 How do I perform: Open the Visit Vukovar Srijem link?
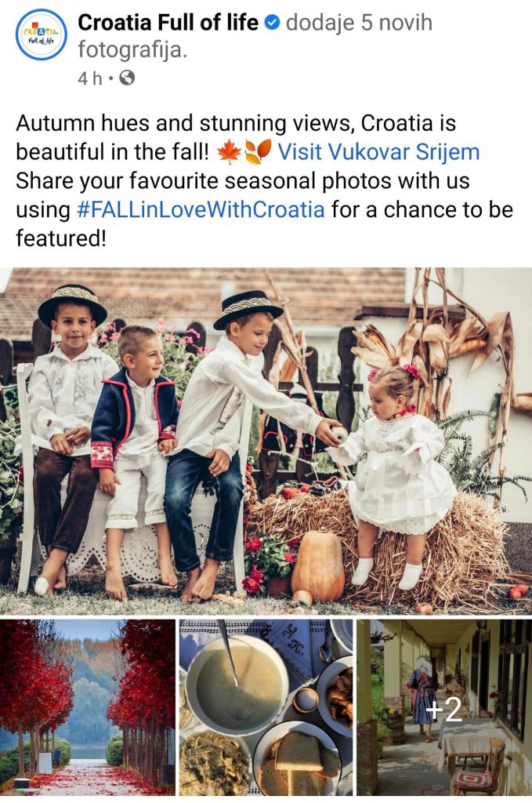(378, 152)
